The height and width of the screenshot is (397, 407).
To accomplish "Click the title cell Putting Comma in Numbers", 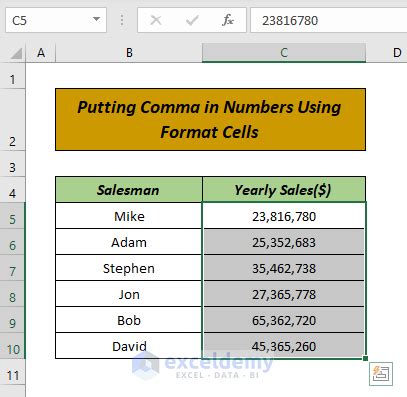I will pyautogui.click(x=210, y=119).
